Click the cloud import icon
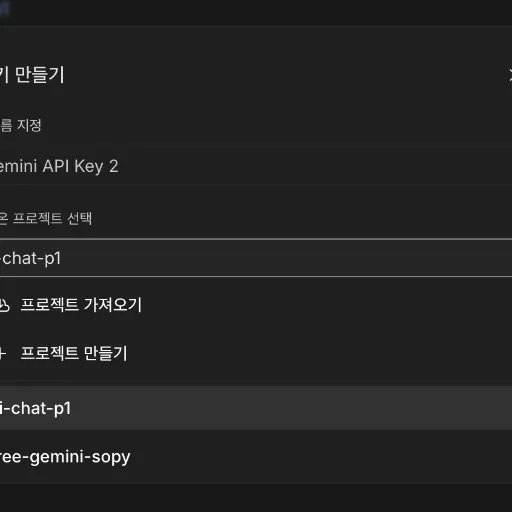The width and height of the screenshot is (512, 512). [4, 305]
